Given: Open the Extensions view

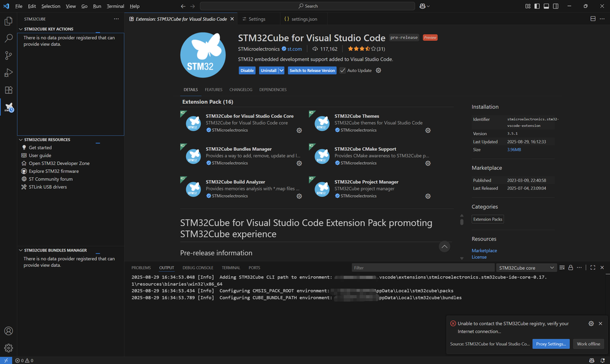Looking at the screenshot, I should click(8, 90).
